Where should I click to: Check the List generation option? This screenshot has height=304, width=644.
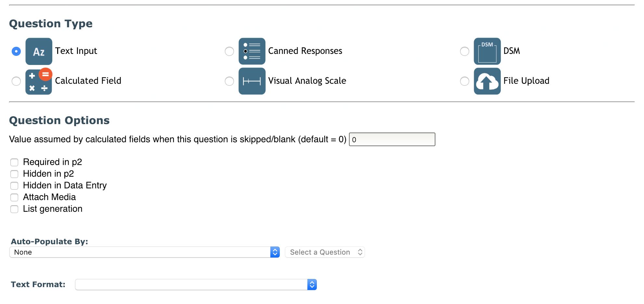(14, 209)
